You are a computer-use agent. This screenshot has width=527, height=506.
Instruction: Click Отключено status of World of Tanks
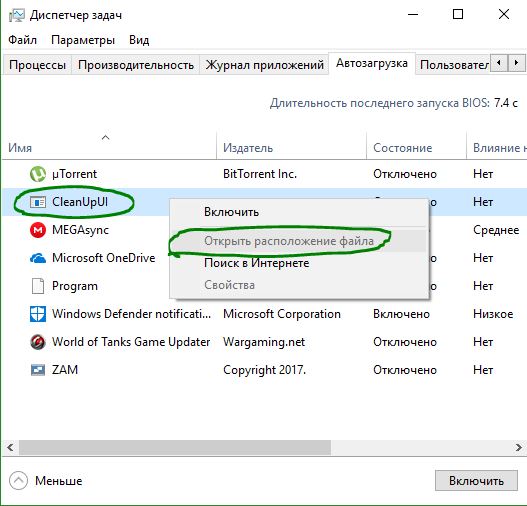(405, 342)
